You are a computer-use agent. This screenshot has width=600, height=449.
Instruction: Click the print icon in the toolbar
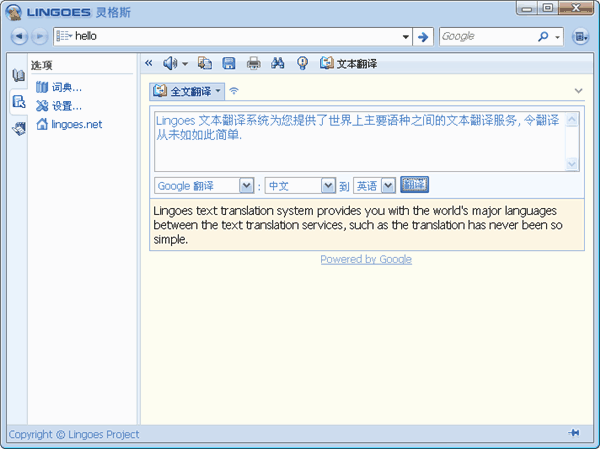[253, 63]
